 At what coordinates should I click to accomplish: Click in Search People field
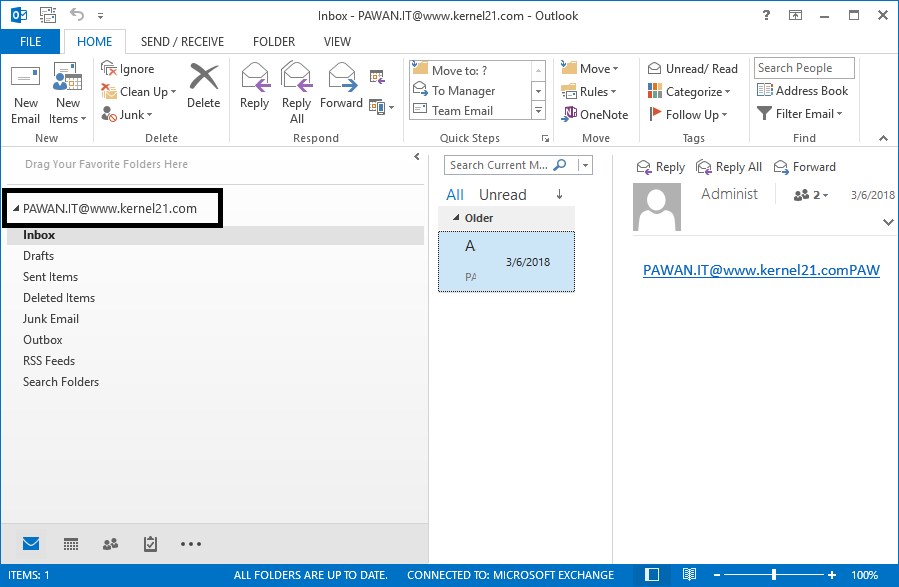(x=804, y=68)
